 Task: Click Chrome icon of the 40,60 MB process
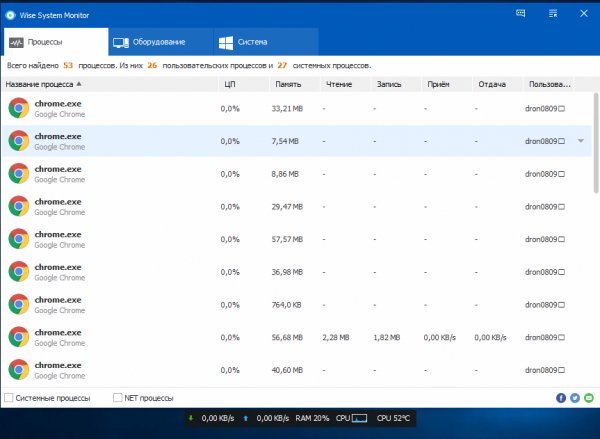[19, 370]
